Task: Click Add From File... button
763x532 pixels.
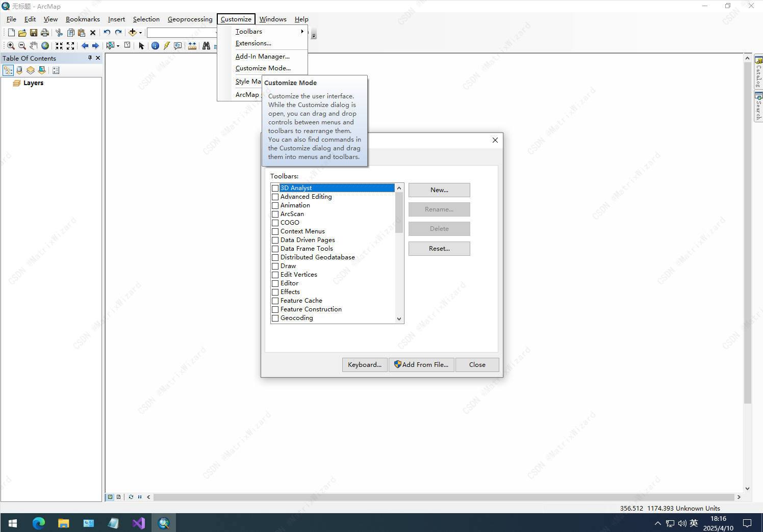Action: (x=421, y=365)
